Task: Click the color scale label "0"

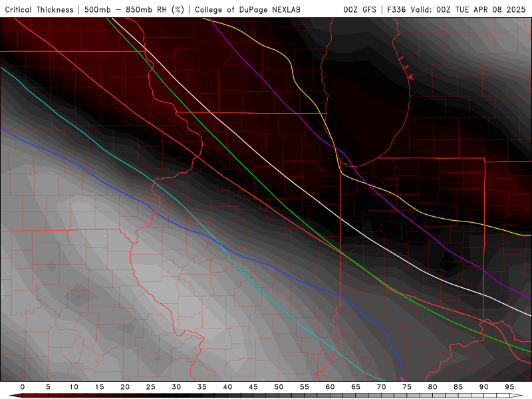Action: click(x=23, y=387)
